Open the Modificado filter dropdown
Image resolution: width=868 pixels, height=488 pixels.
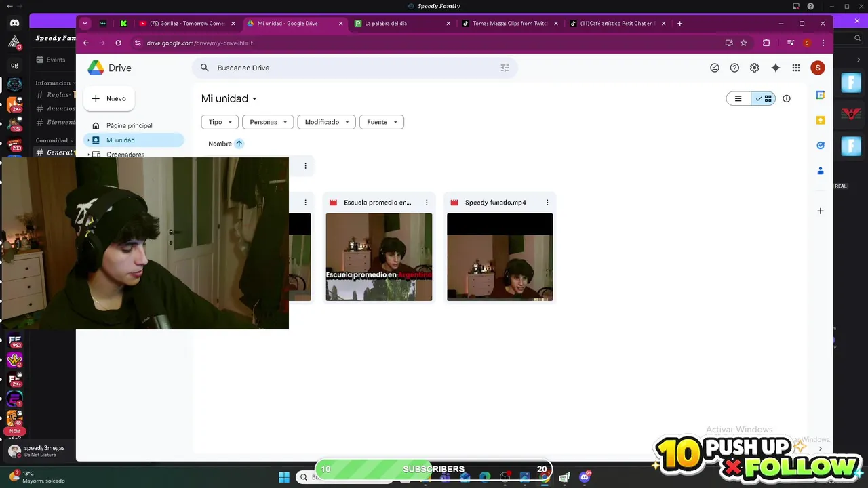click(x=326, y=122)
